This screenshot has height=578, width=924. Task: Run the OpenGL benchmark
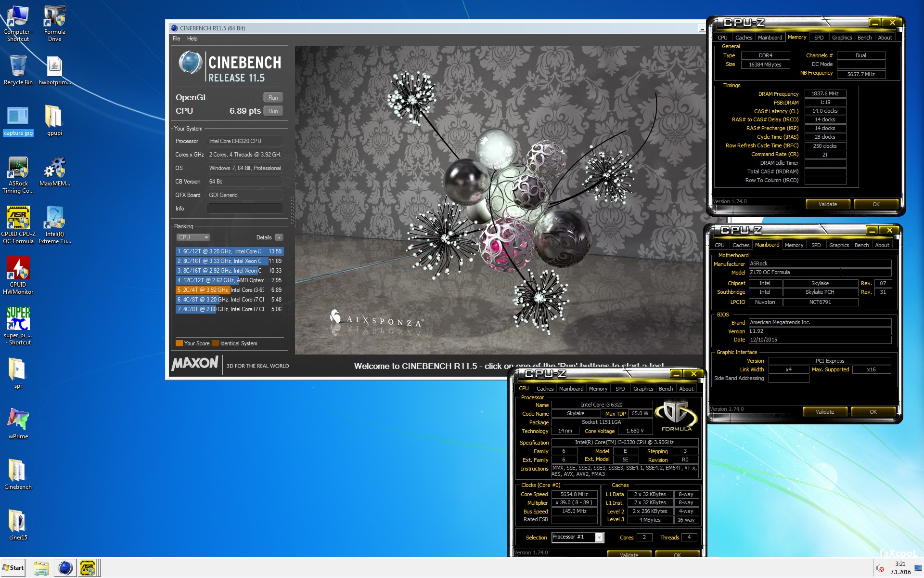[273, 97]
